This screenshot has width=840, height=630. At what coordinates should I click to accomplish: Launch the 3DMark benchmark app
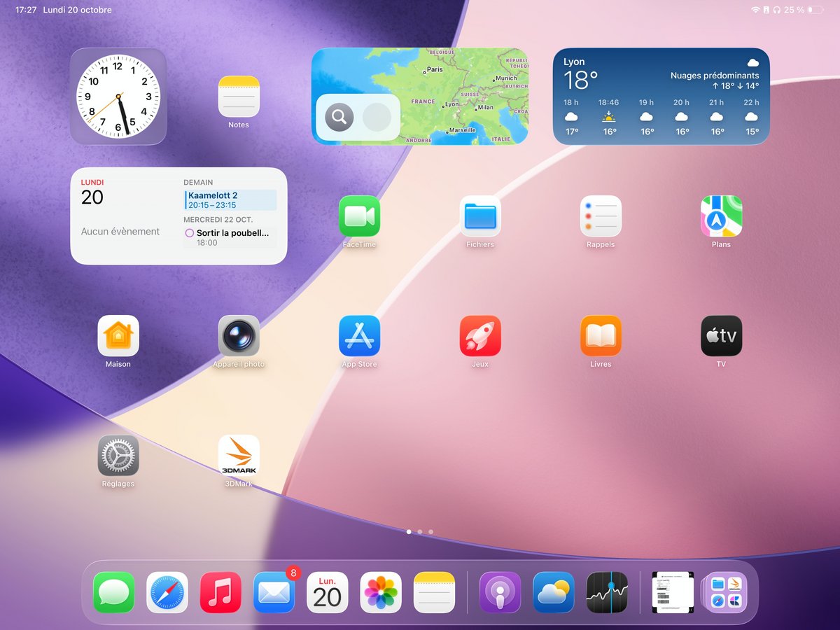[x=239, y=456]
